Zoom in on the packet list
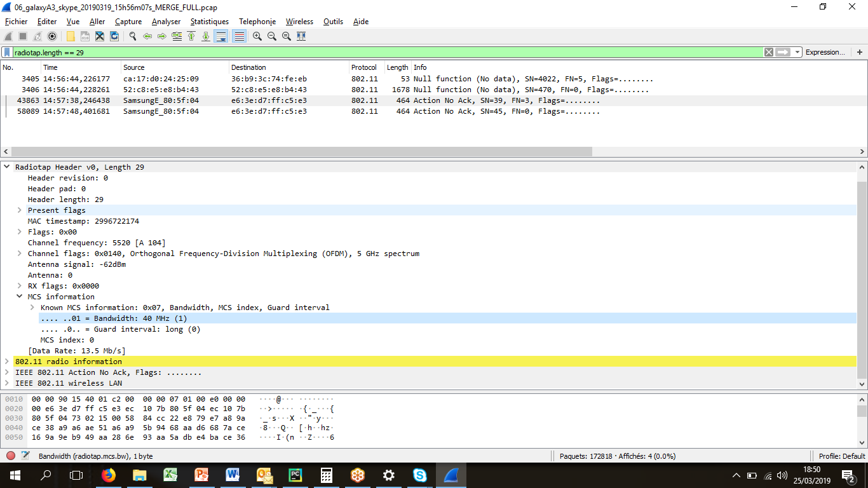Image resolution: width=868 pixels, height=488 pixels. 257,36
